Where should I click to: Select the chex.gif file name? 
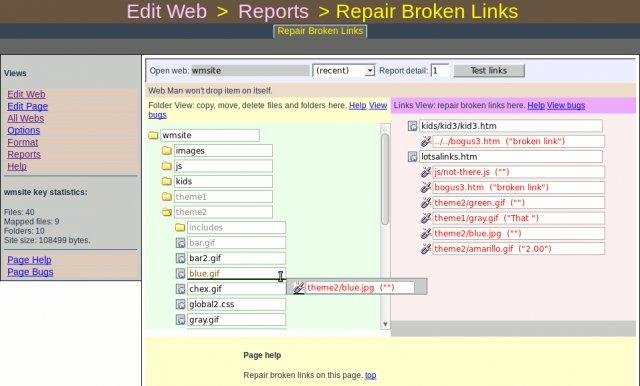point(236,289)
